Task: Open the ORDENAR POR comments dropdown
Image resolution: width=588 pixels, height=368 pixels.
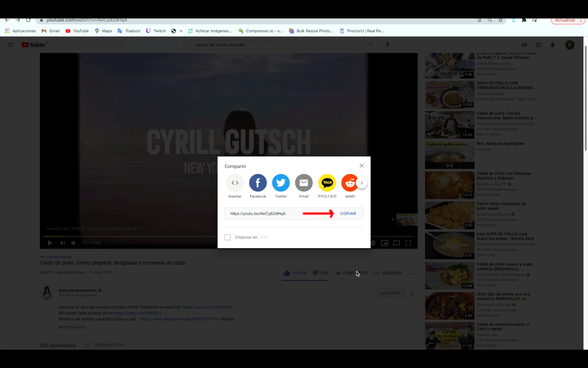Action: (x=105, y=345)
